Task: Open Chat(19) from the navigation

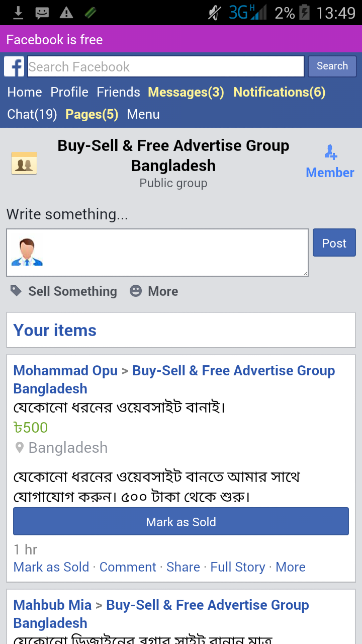Action: click(32, 114)
